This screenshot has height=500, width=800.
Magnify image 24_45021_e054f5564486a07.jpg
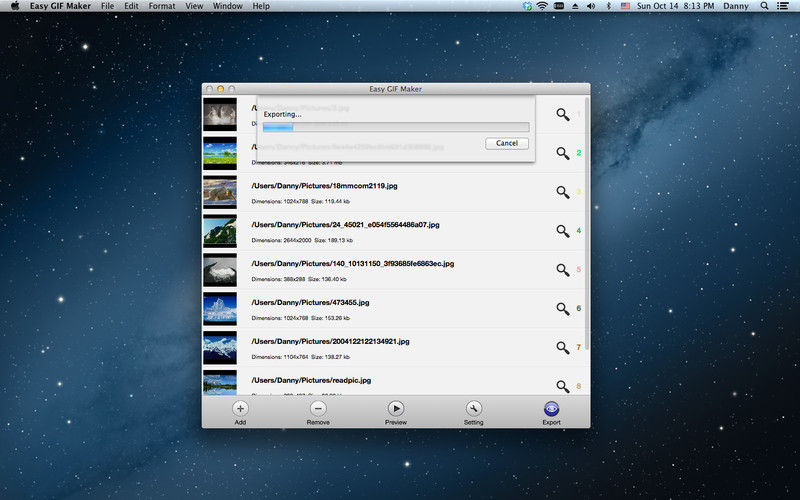click(x=563, y=231)
